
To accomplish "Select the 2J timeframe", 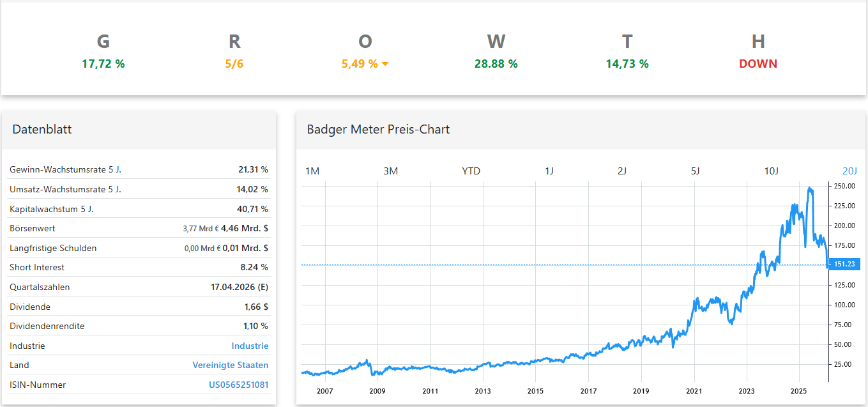I will (x=623, y=171).
